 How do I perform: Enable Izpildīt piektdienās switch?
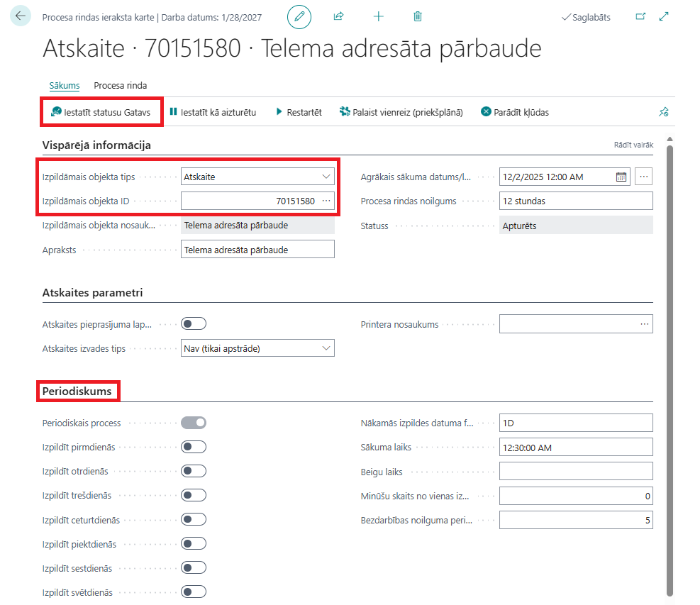pyautogui.click(x=193, y=543)
